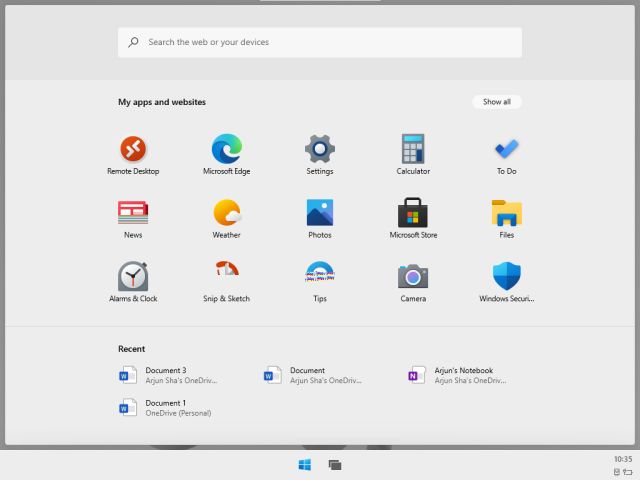This screenshot has height=480, width=640.
Task: Click the magnifier search icon
Action: click(x=133, y=42)
